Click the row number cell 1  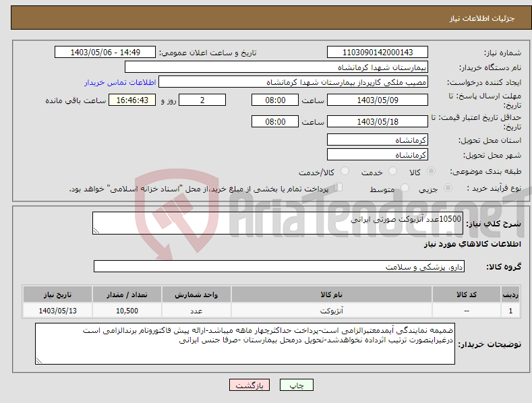[510, 311]
